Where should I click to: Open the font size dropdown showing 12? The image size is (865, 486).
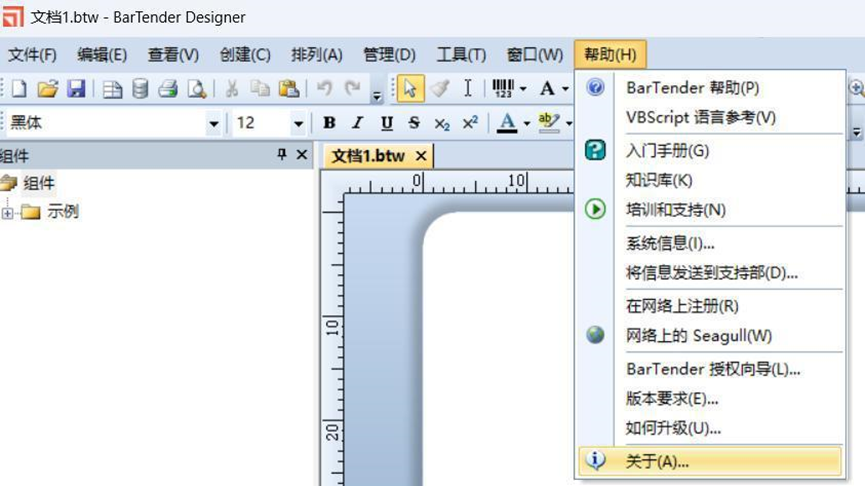tap(298, 123)
